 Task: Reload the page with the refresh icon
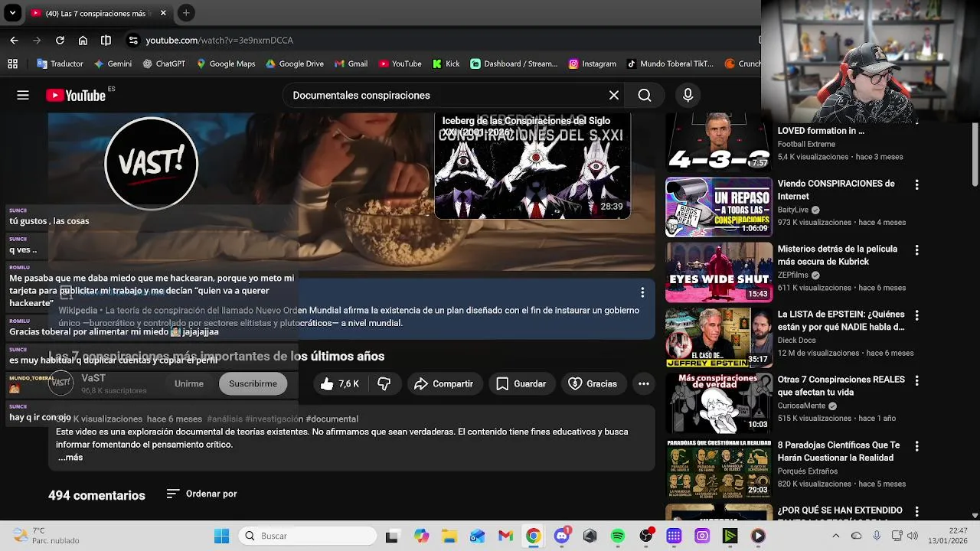[60, 40]
